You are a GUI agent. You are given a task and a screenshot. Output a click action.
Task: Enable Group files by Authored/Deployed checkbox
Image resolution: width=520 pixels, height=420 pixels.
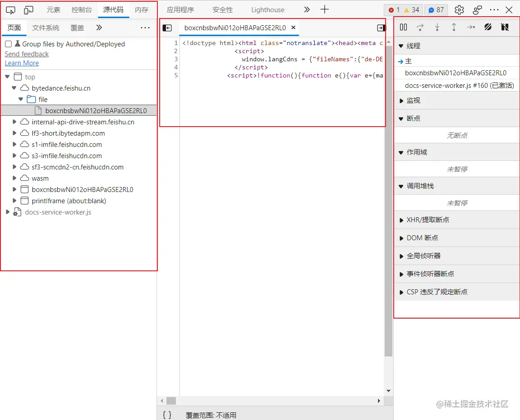pos(9,44)
